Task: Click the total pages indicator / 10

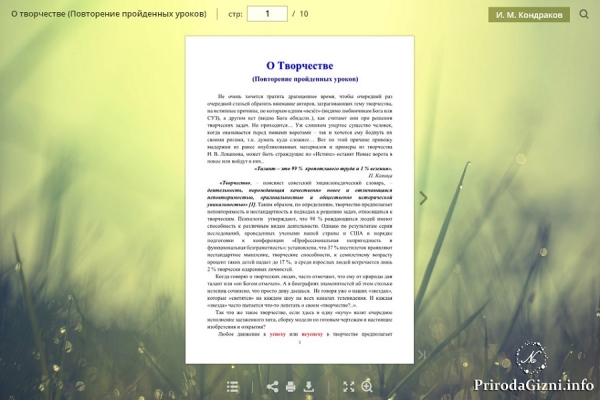Action: point(300,14)
